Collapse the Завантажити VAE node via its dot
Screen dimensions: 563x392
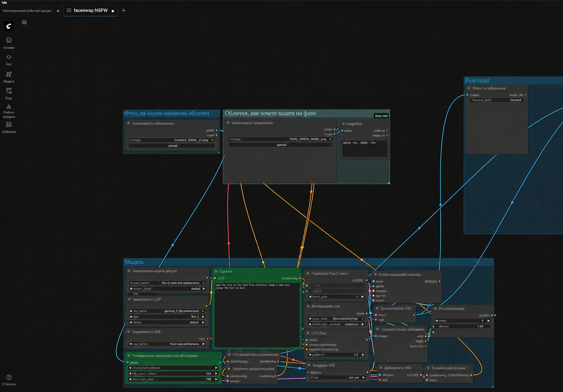pos(129,332)
